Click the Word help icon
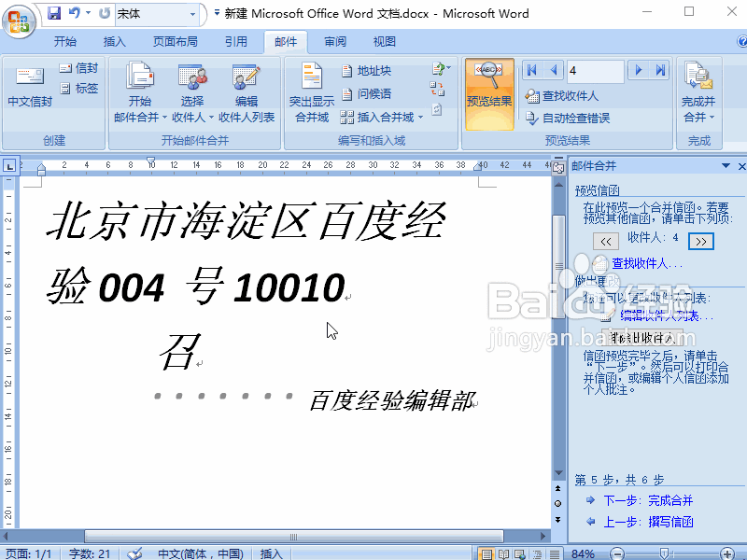747x560 pixels. [x=741, y=42]
